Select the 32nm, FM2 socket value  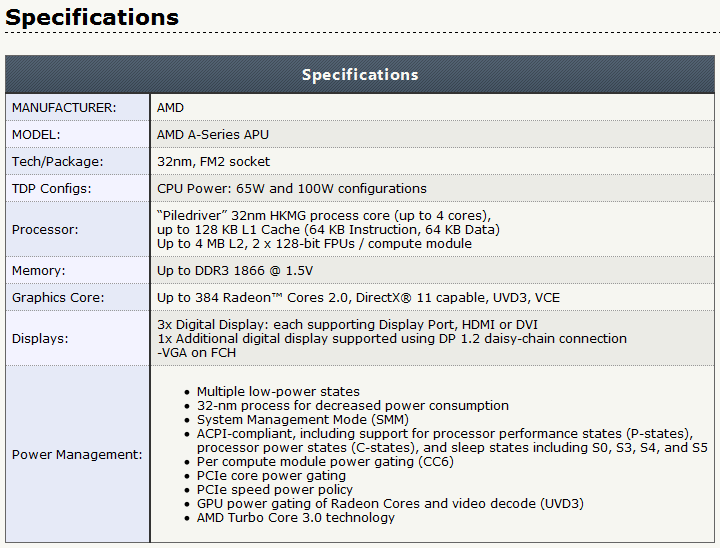(214, 162)
